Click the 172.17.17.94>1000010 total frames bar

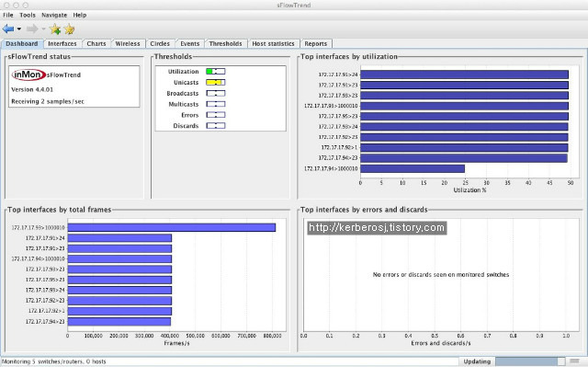tap(119, 259)
